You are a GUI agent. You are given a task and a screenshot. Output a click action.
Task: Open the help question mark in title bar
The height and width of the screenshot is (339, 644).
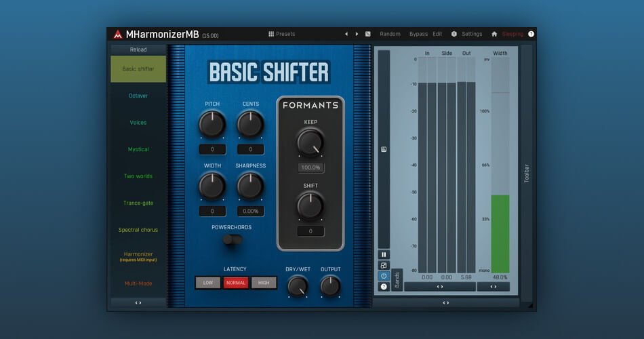(x=531, y=34)
